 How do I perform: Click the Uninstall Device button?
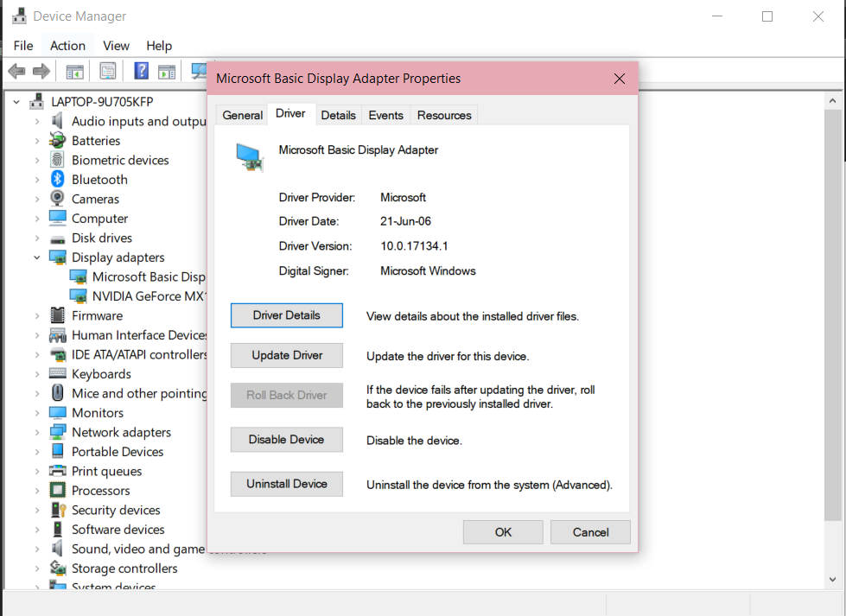tap(287, 484)
